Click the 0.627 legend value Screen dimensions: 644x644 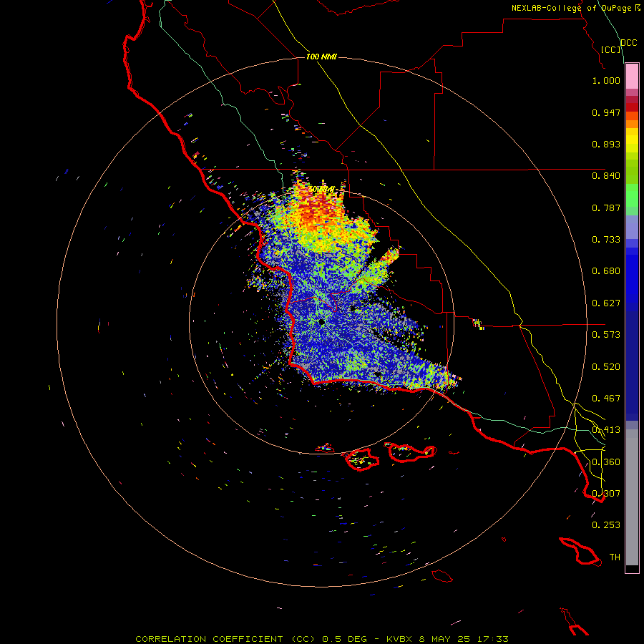tap(606, 303)
